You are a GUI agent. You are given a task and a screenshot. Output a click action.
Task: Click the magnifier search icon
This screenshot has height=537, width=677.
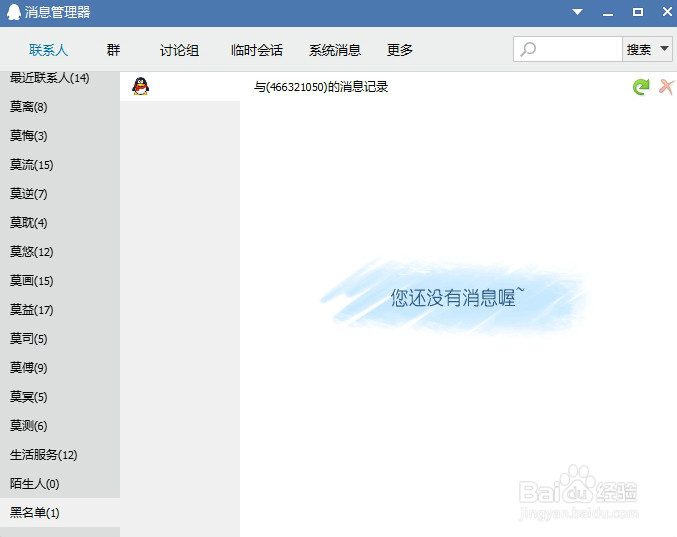click(528, 49)
